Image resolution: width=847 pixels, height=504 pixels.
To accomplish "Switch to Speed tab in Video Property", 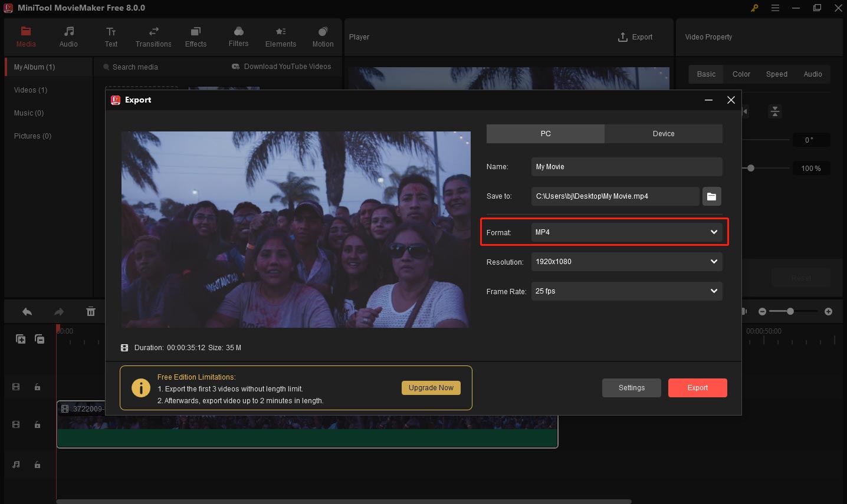I will [x=777, y=74].
